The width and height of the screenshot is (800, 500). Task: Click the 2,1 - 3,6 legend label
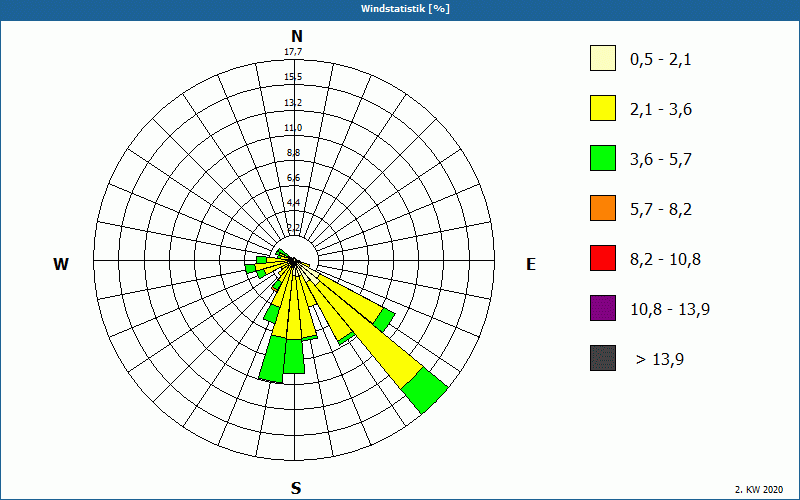[661, 110]
